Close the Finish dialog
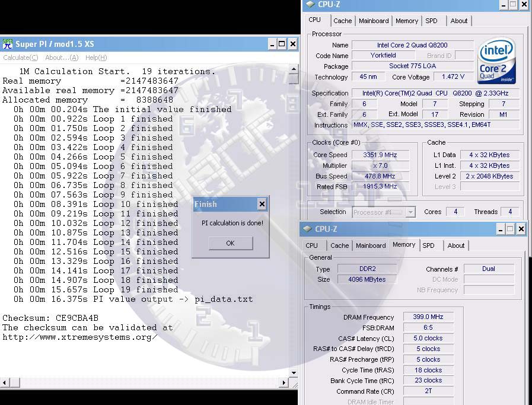 tap(262, 204)
